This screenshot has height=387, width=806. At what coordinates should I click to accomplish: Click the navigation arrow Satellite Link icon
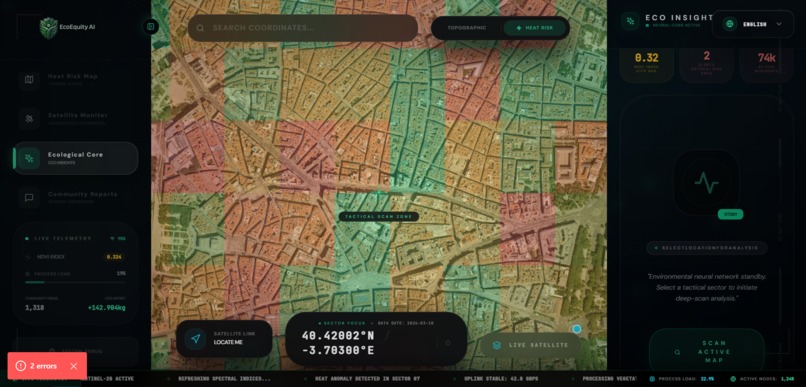(x=195, y=339)
